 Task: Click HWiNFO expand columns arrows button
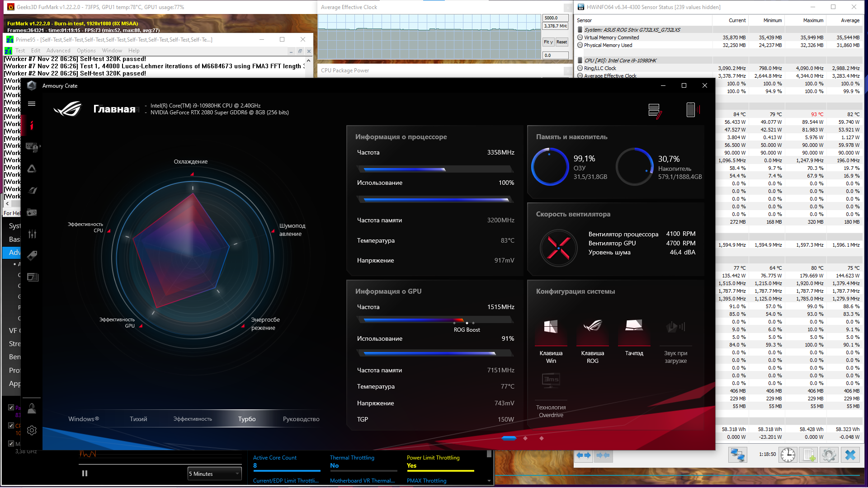[x=583, y=455]
